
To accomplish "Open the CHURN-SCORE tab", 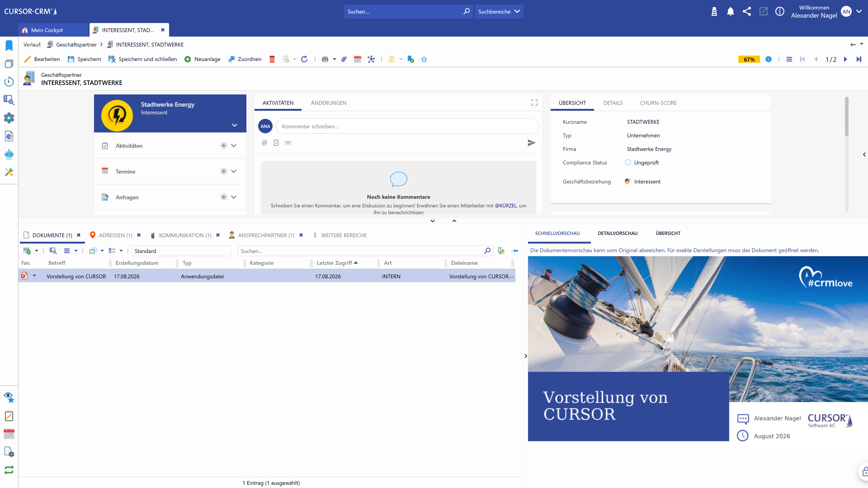I will click(658, 103).
